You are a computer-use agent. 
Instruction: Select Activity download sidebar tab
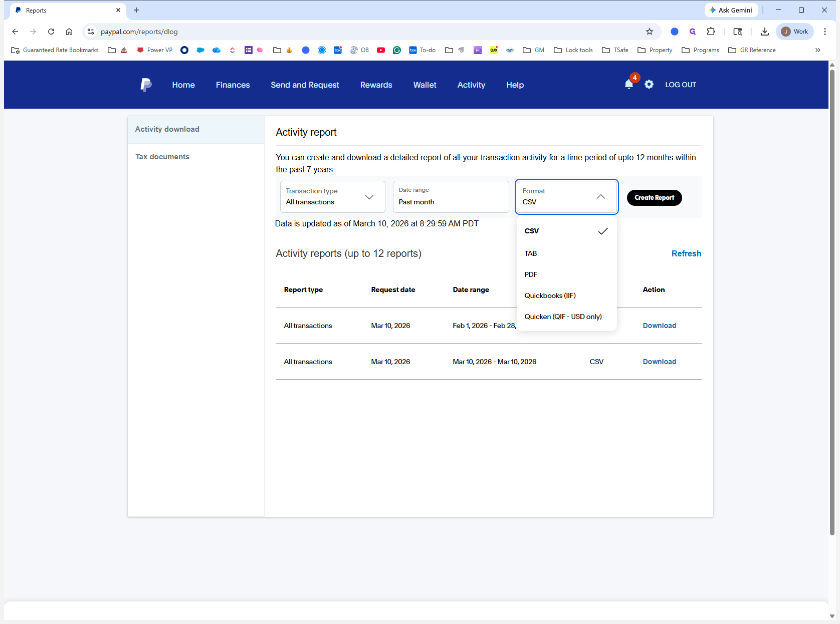pos(196,129)
